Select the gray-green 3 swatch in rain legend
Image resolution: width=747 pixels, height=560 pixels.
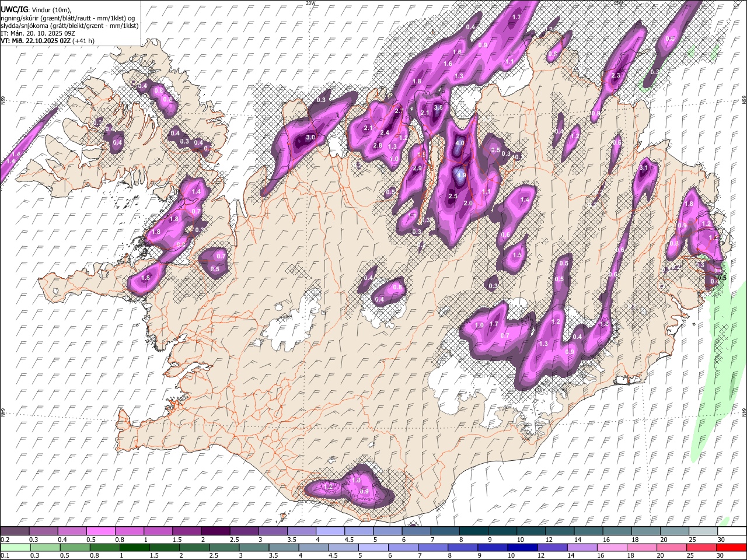pos(253,547)
